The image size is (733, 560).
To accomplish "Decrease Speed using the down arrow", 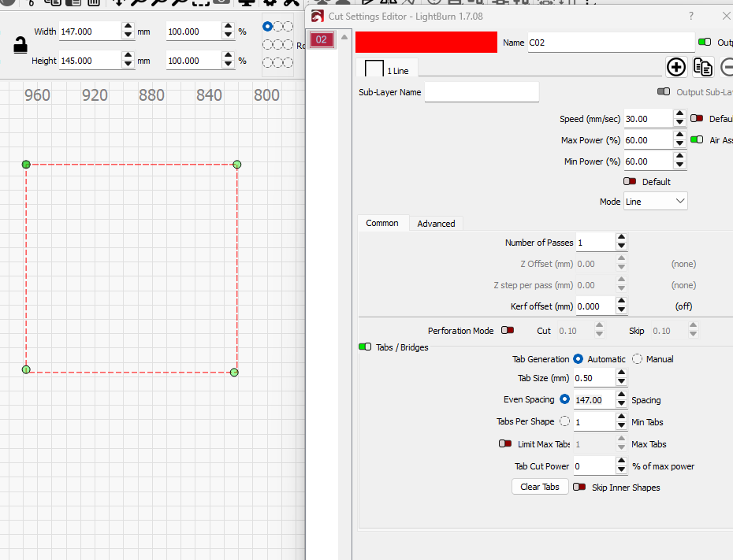I will click(679, 124).
